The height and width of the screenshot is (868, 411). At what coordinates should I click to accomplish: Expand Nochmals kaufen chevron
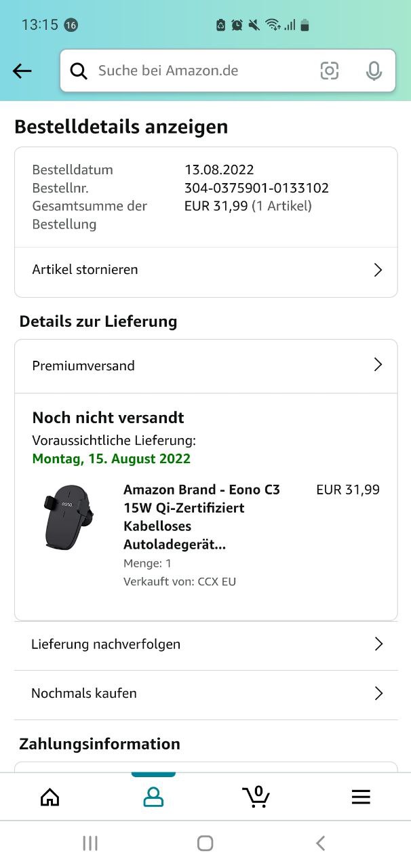click(378, 693)
